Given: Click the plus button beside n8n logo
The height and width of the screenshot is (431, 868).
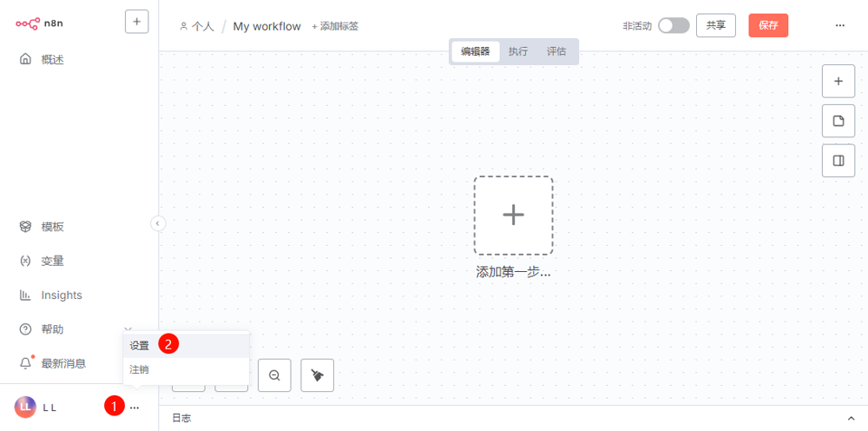Looking at the screenshot, I should (136, 22).
